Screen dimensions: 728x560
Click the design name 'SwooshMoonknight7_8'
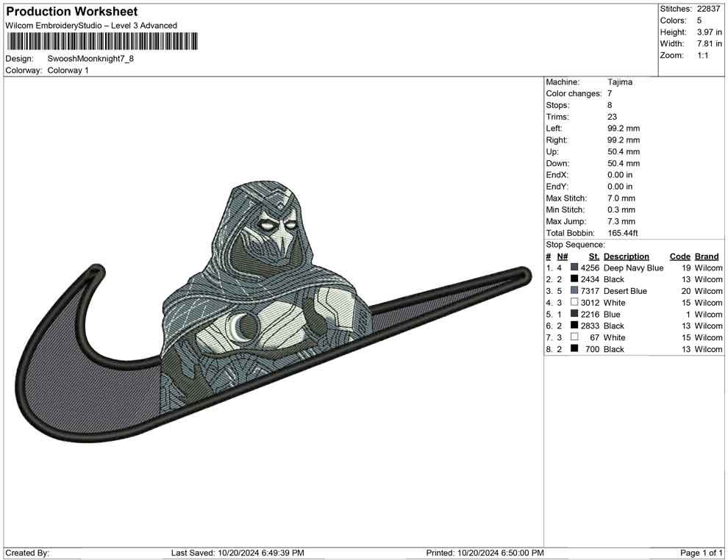point(90,59)
